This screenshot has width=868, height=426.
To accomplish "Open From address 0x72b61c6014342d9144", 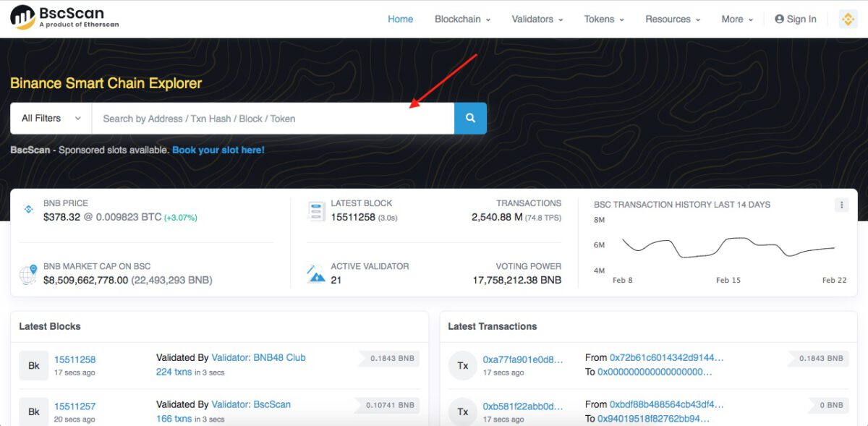I will click(667, 357).
